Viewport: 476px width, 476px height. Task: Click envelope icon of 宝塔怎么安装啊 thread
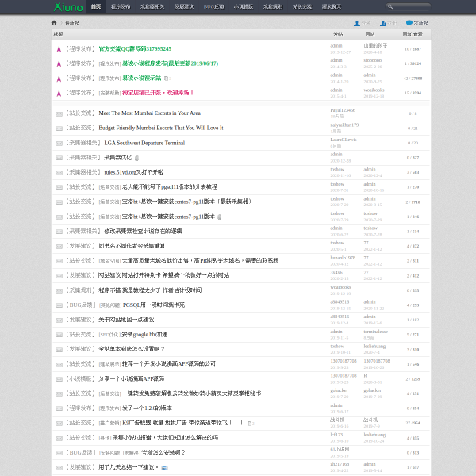pos(59,453)
